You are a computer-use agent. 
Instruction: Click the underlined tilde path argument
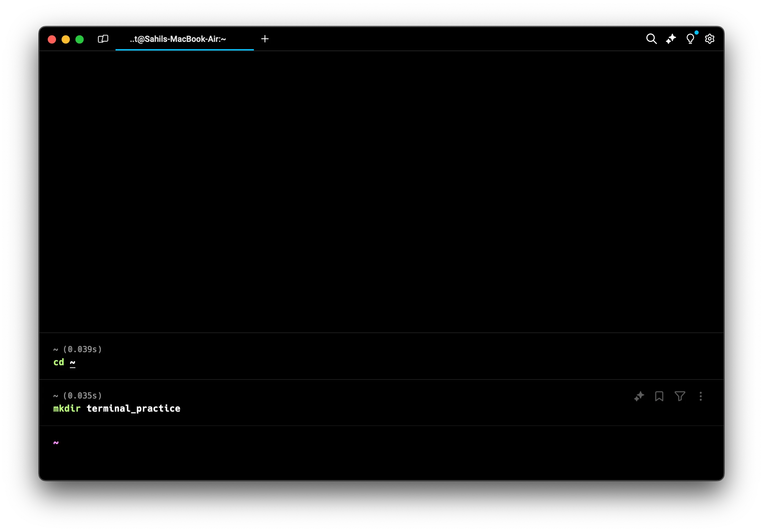point(73,362)
